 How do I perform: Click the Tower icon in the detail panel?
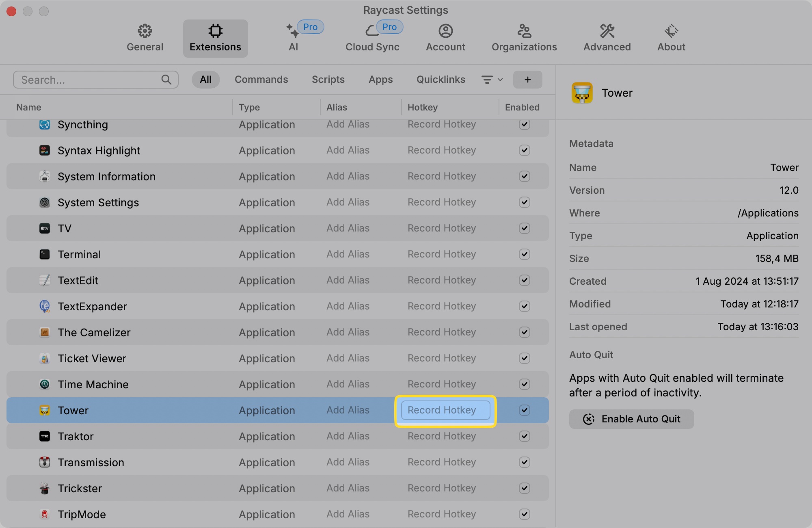[x=583, y=93]
